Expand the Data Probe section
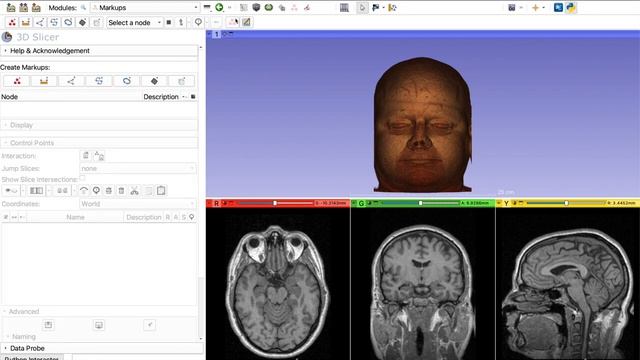 tap(102, 348)
